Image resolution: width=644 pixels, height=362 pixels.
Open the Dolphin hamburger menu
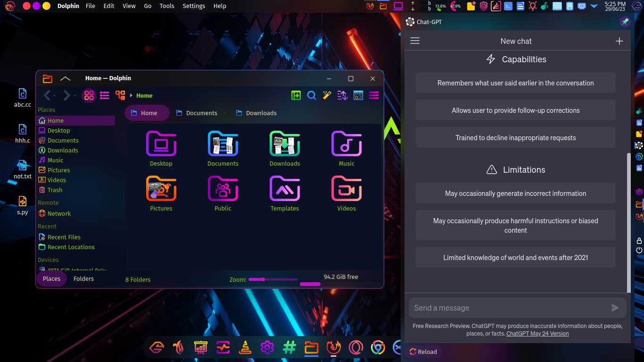(374, 96)
